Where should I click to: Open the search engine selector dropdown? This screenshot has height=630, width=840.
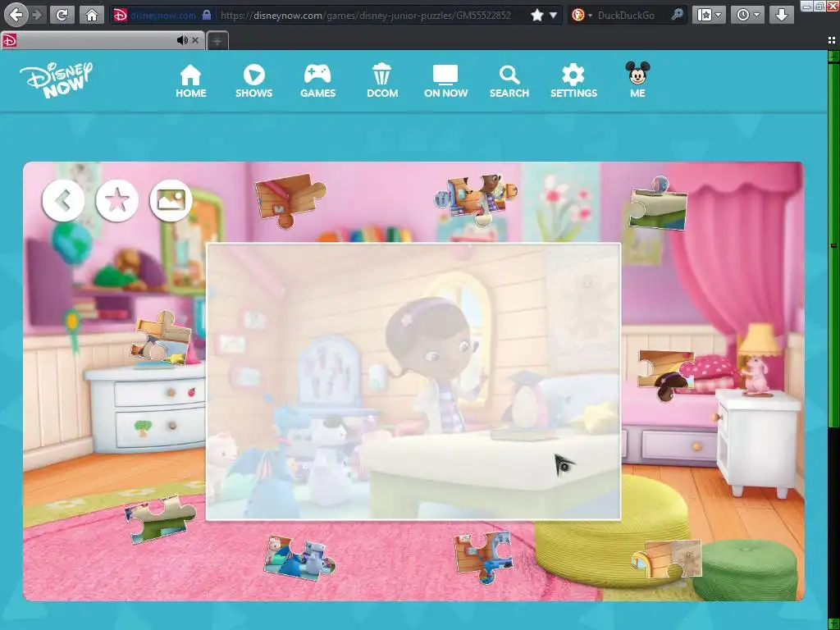coord(582,15)
